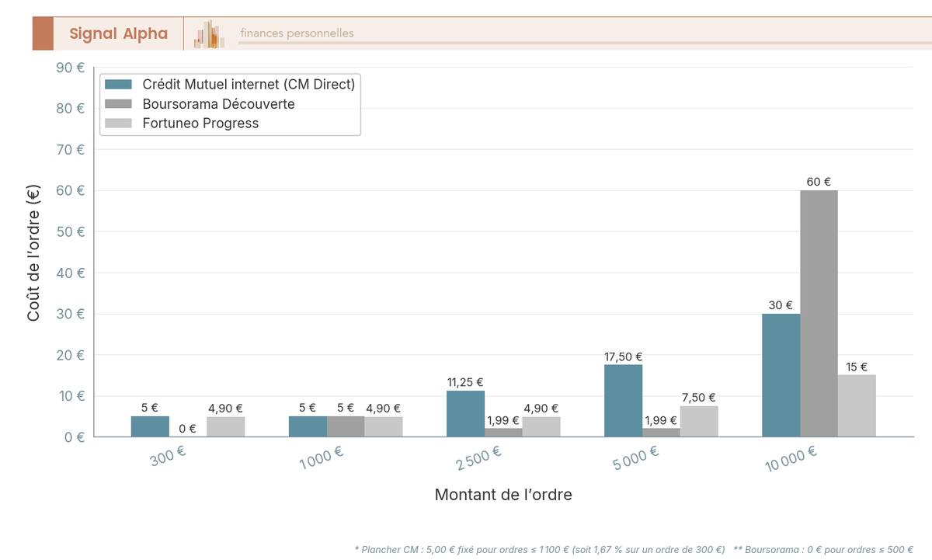The width and height of the screenshot is (932, 560).
Task: Click the '4,90 €' value label at 2 500 €
Action: (x=541, y=409)
